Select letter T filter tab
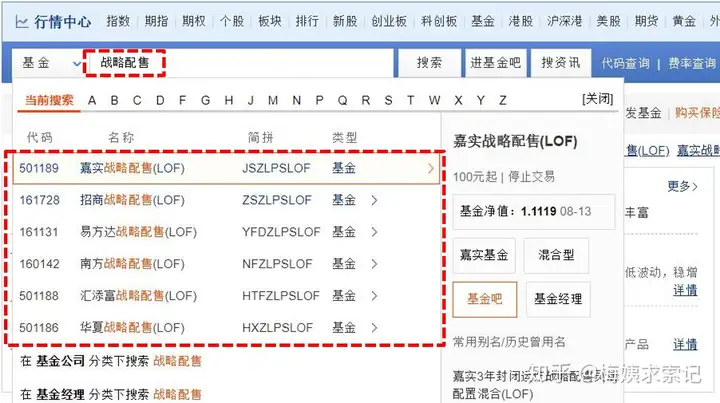This screenshot has width=720, height=403. (411, 101)
